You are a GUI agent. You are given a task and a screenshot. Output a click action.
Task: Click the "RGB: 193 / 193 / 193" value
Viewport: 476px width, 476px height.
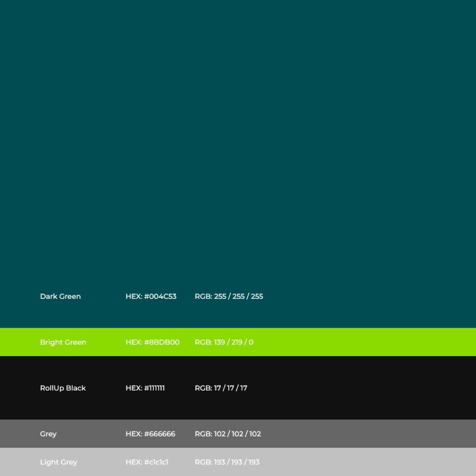point(227,462)
